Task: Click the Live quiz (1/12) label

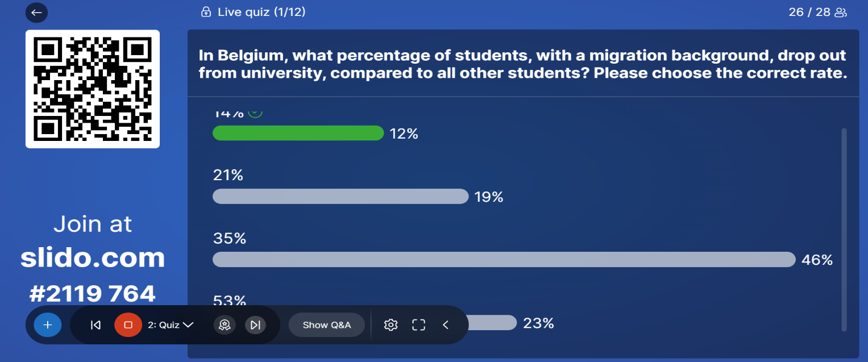Action: point(261,12)
